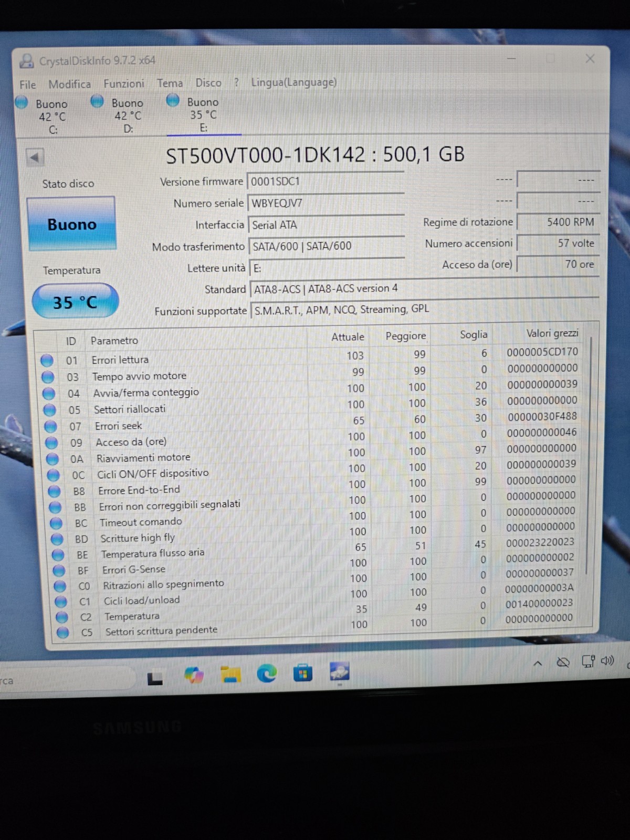630x840 pixels.
Task: Click CrystalDiskInfo icon in the taskbar
Action: tap(339, 672)
